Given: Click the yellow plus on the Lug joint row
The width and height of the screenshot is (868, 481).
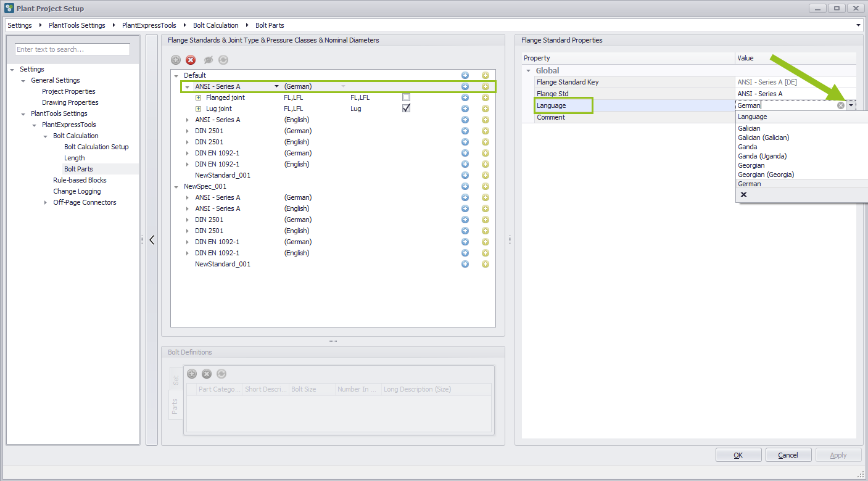Looking at the screenshot, I should pyautogui.click(x=486, y=109).
